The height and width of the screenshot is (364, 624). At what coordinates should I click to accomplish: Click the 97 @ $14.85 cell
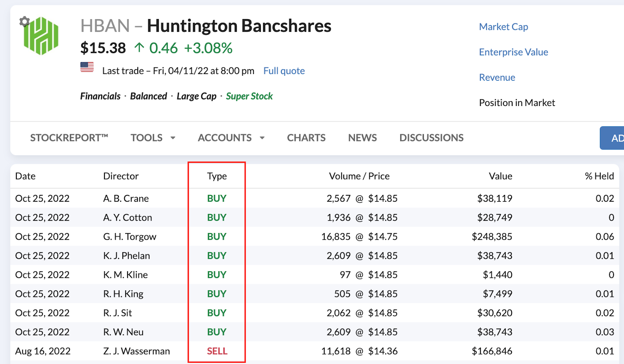click(369, 275)
